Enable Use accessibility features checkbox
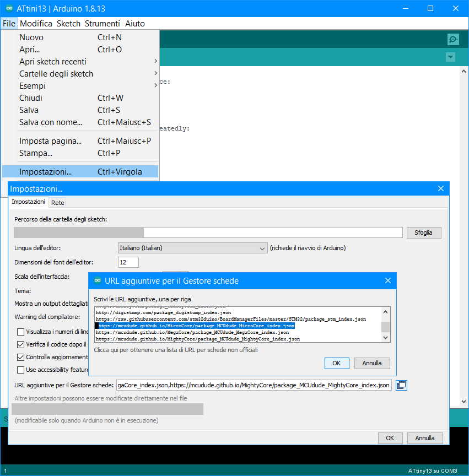Viewport: 469px width, 476px height. pos(20,370)
